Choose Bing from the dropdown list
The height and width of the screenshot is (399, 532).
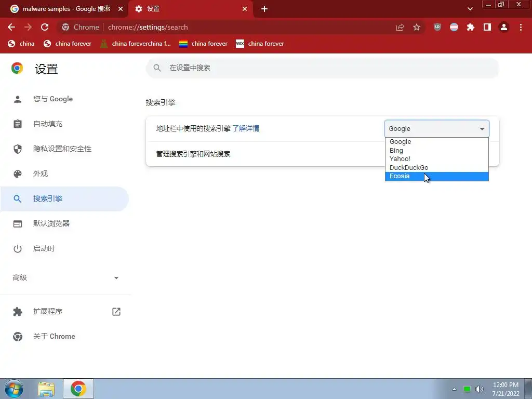pos(436,150)
